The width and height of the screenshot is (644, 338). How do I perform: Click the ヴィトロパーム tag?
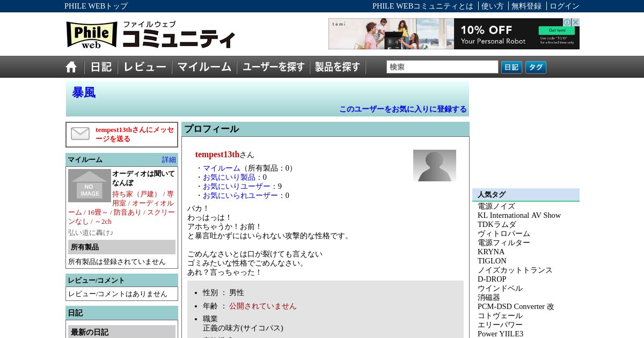click(504, 233)
